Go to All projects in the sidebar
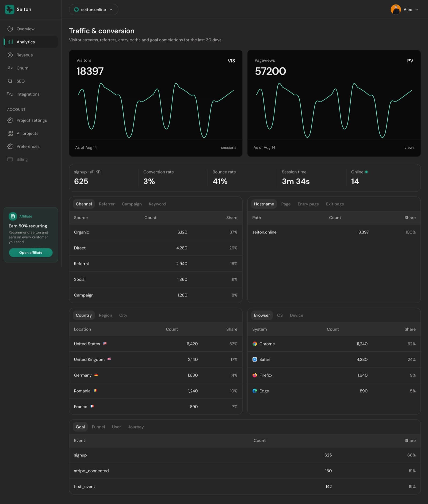 click(31, 134)
